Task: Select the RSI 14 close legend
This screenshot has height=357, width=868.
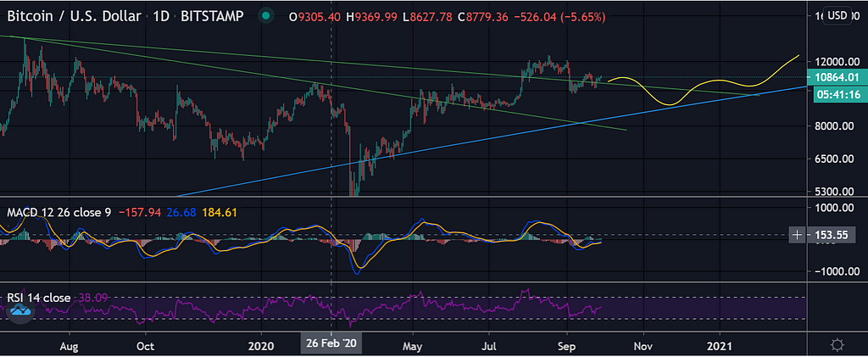Action: (x=38, y=298)
